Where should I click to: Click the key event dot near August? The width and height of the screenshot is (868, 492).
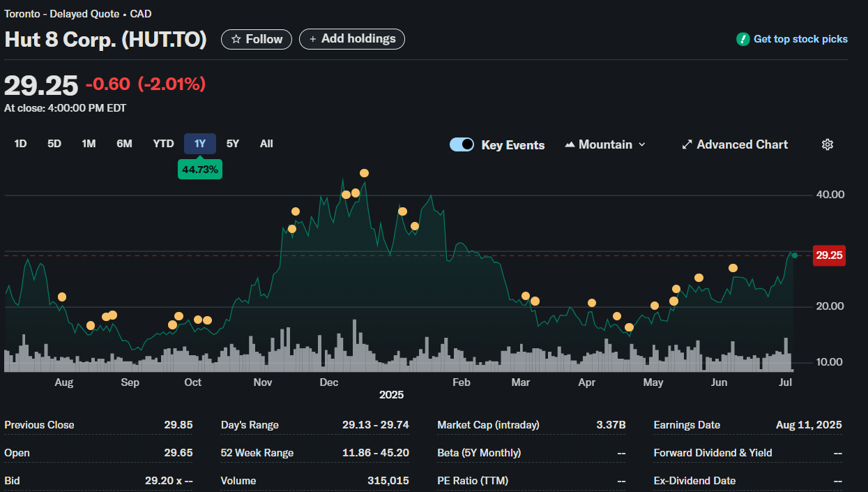pos(62,297)
